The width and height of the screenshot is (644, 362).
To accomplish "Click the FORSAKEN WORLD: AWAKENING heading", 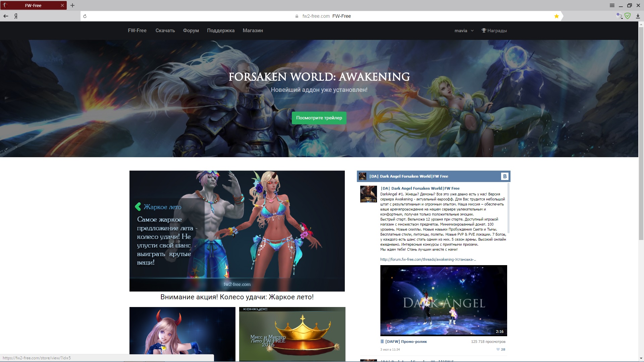I will 319,77.
